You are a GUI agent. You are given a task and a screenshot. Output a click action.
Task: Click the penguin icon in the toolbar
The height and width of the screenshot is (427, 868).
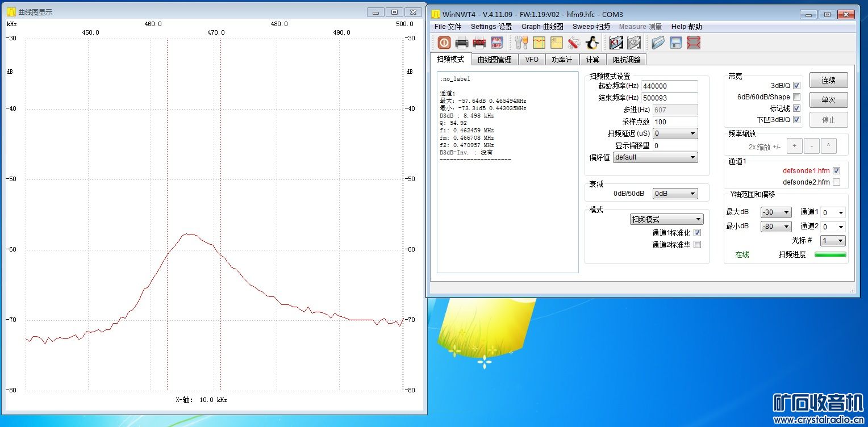click(592, 43)
